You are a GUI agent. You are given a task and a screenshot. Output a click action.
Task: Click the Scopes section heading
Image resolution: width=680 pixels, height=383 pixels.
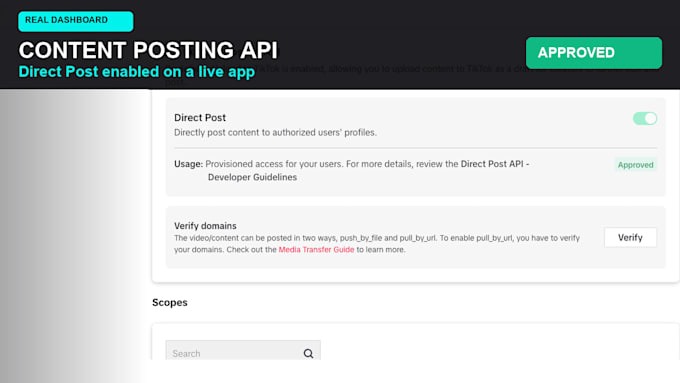click(170, 302)
